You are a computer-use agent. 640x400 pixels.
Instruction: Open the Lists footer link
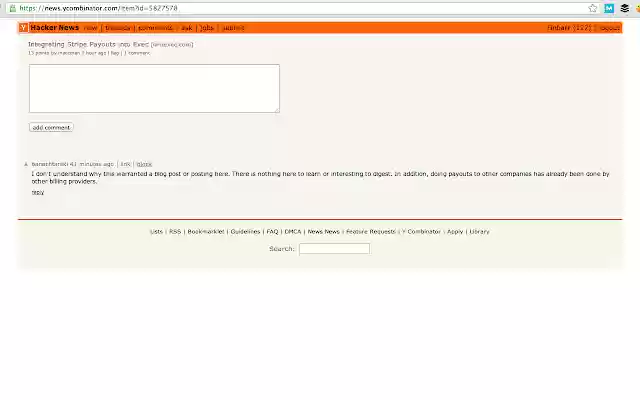point(156,231)
